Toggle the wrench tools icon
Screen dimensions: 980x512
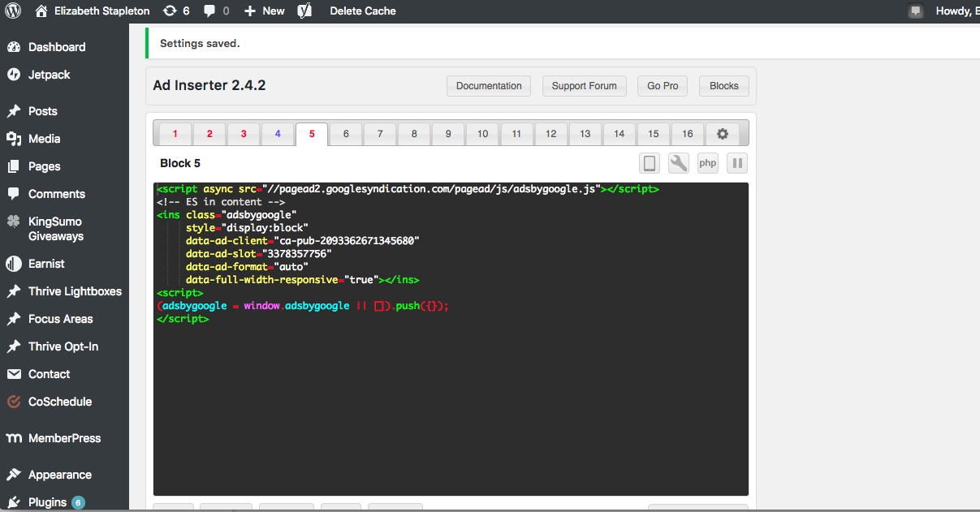[x=679, y=163]
